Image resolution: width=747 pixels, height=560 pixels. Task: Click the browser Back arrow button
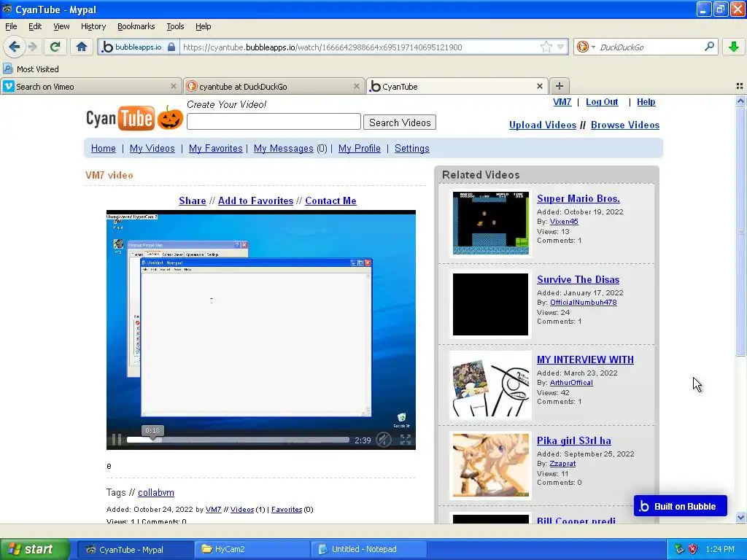coord(15,47)
